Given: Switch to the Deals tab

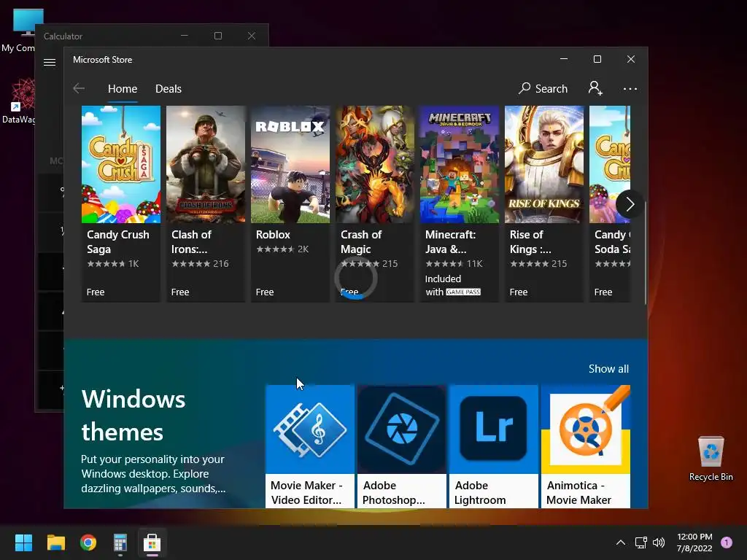Looking at the screenshot, I should coord(169,88).
